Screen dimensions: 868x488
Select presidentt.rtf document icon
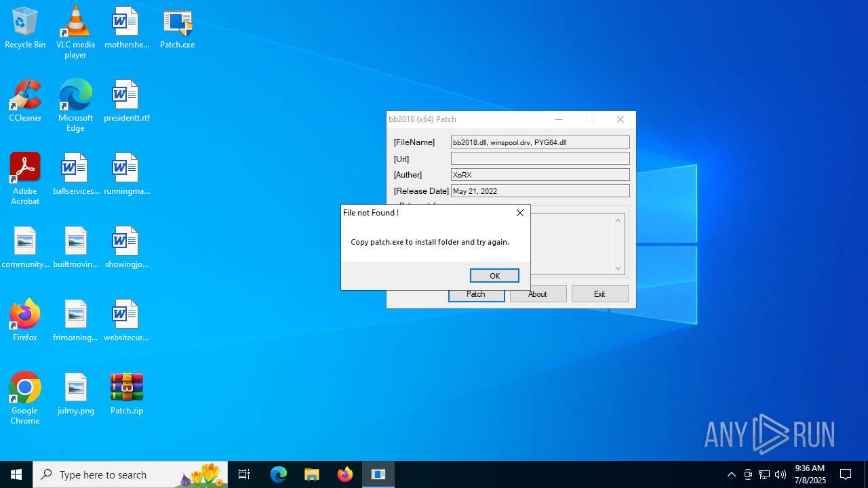click(126, 102)
